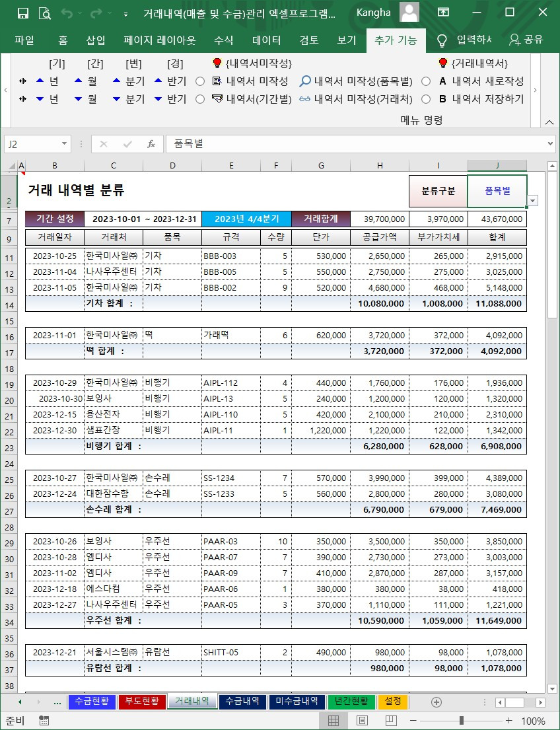Open the 설정 sheet tab
Viewport: 560px width, 730px height.
(393, 701)
